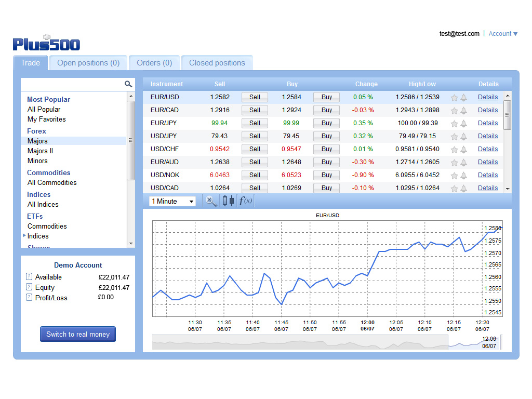532x399 pixels.
Task: Click the down arrow of instruments scrollbar
Action: 508,189
